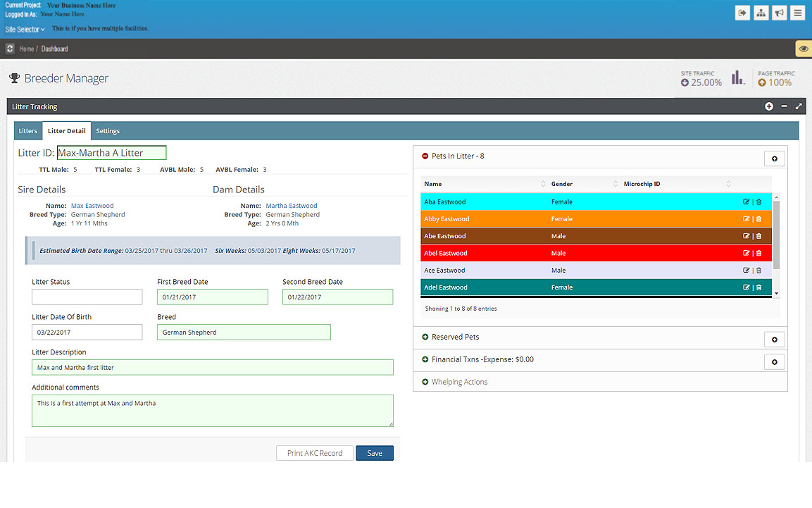Image resolution: width=812 pixels, height=508 pixels.
Task: Open the Max Eastwood sire link
Action: point(92,206)
